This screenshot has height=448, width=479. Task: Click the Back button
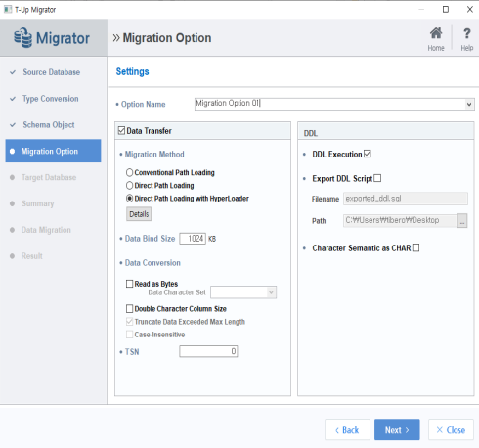click(347, 430)
